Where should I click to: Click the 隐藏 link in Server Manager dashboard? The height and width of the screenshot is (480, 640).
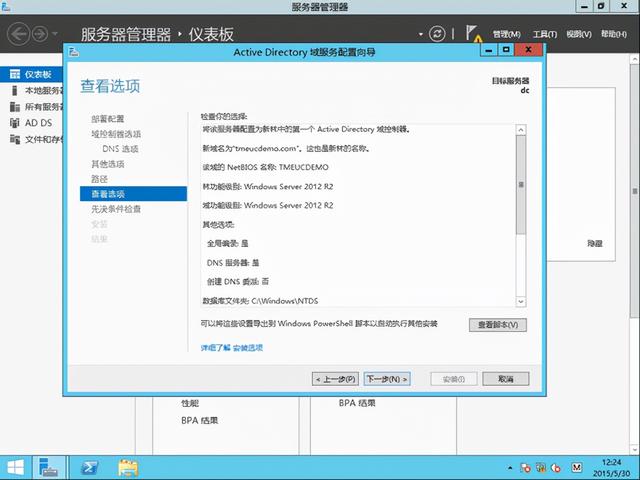click(595, 244)
